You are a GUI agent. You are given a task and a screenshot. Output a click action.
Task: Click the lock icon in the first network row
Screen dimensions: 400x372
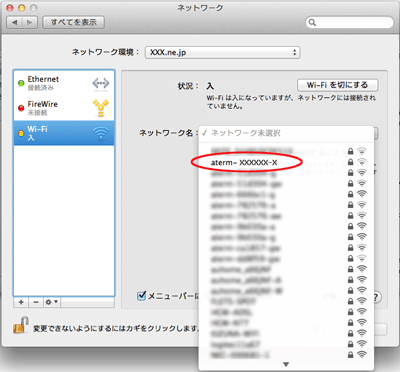click(x=350, y=151)
